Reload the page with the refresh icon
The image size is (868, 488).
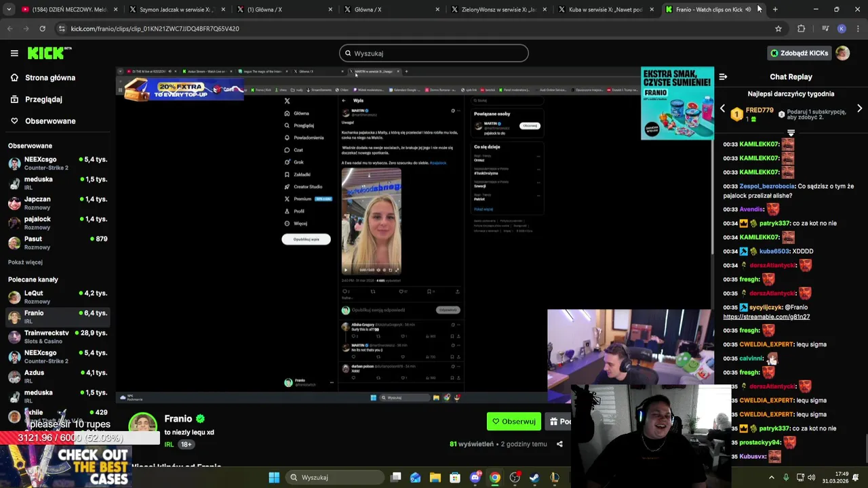(42, 28)
